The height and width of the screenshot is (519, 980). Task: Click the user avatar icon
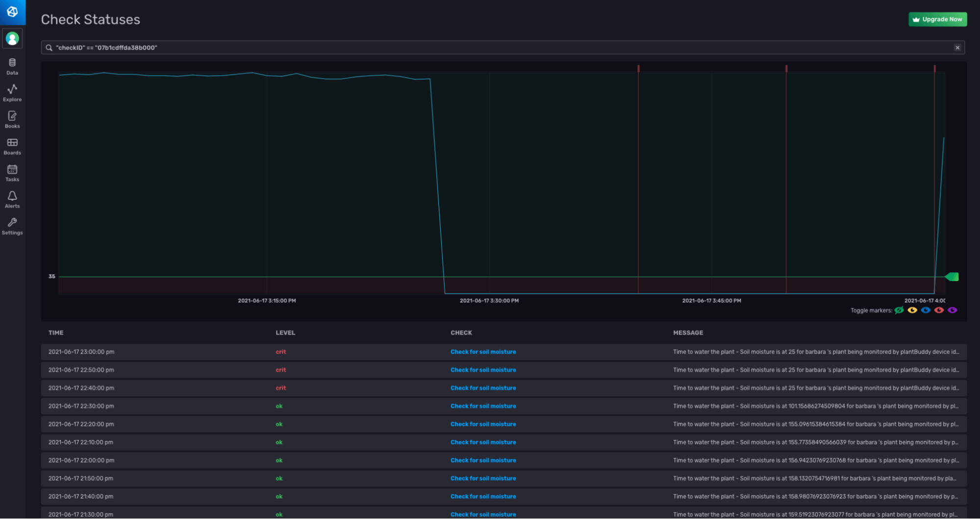tap(12, 38)
